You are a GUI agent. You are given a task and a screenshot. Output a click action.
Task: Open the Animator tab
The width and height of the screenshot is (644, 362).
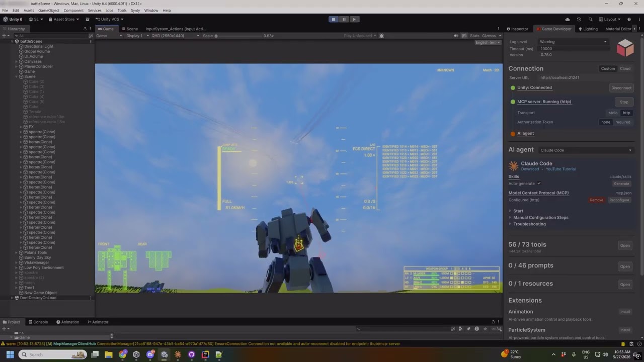98,322
